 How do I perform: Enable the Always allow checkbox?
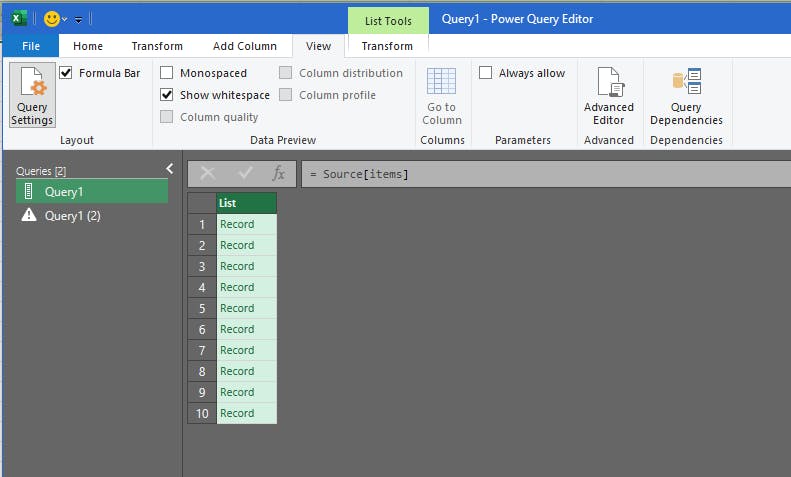click(485, 73)
